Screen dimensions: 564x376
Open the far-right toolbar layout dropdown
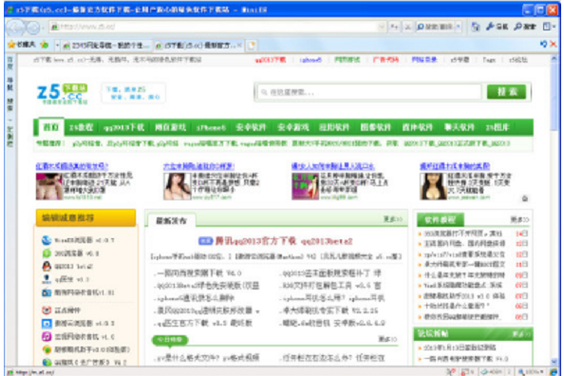pos(549,26)
